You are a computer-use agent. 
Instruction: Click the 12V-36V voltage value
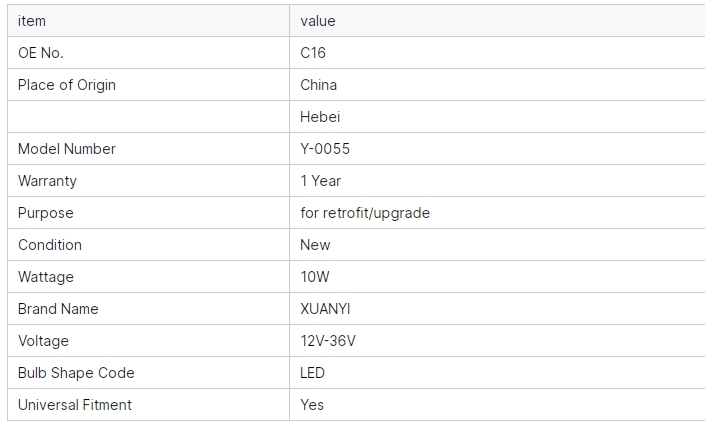coord(328,341)
